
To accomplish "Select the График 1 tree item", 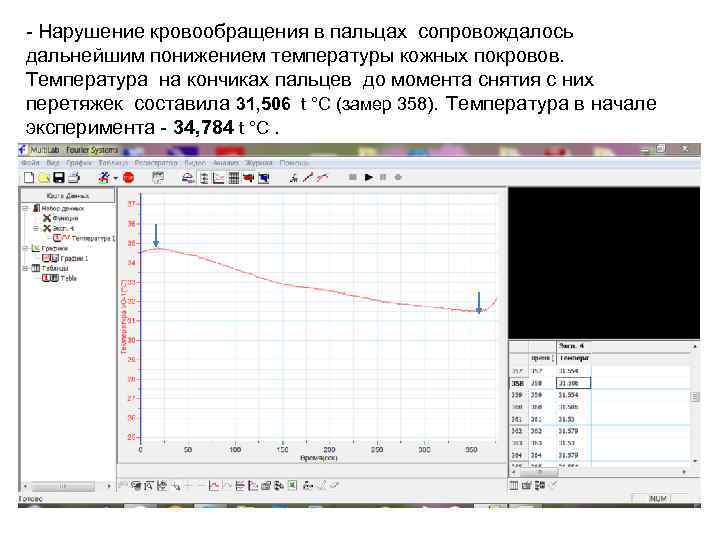I will pyautogui.click(x=74, y=259).
